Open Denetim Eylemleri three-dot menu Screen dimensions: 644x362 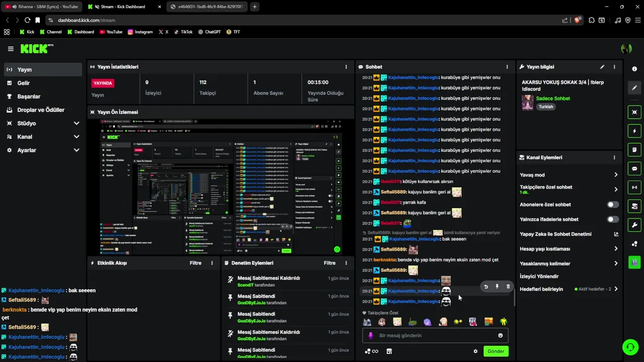(x=346, y=263)
